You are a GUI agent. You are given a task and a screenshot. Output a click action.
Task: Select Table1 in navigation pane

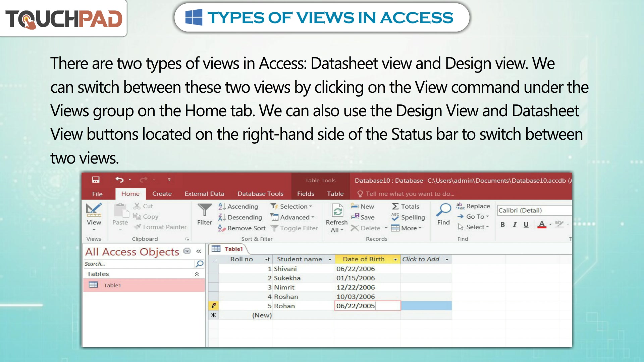(x=144, y=285)
